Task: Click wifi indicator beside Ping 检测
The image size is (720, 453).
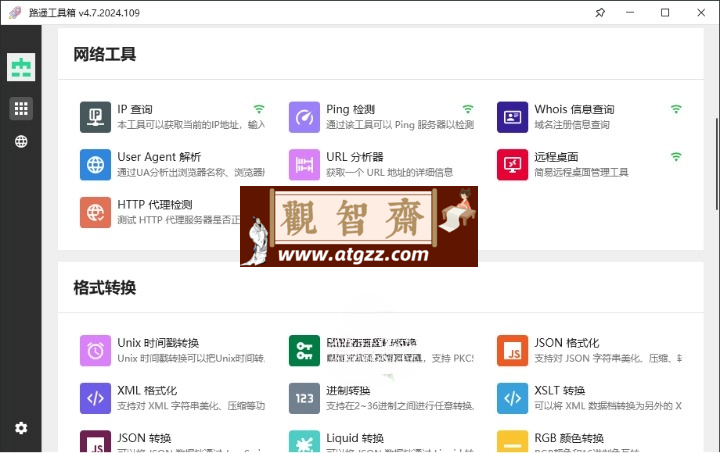Action: click(x=468, y=109)
